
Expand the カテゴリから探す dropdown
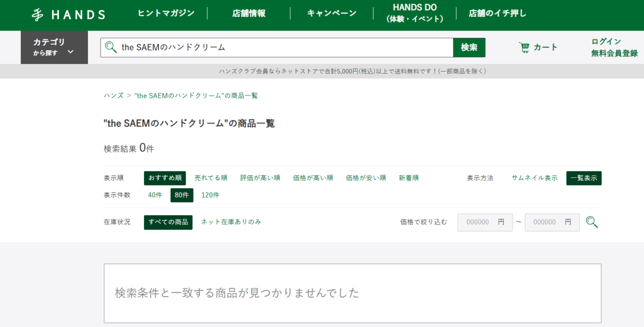(x=54, y=47)
